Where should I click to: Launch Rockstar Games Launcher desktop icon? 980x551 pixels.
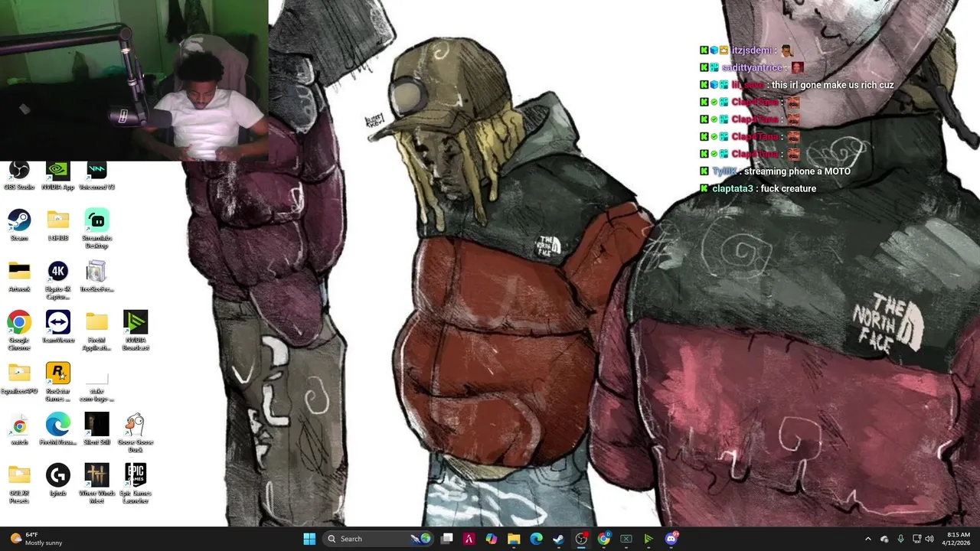[x=58, y=383]
